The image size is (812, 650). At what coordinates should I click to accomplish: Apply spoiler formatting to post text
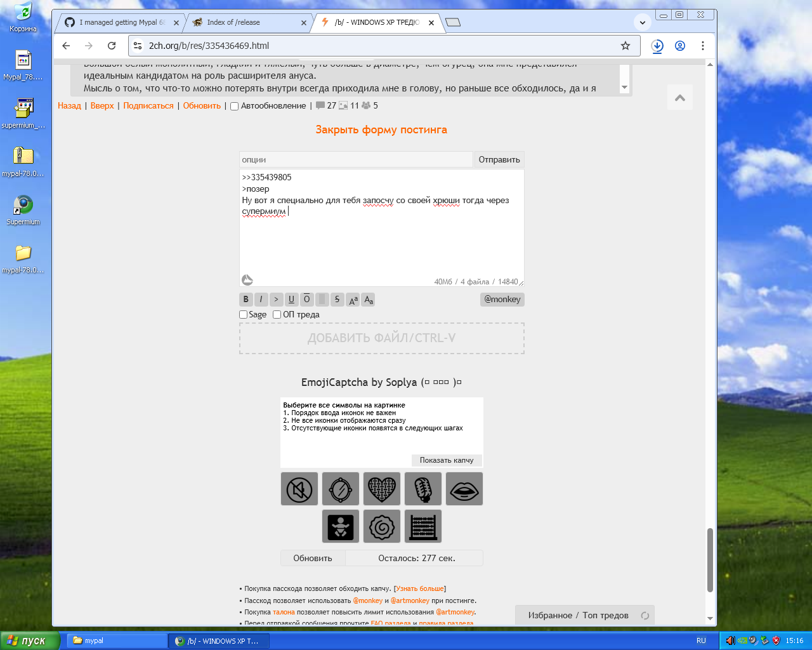tap(322, 300)
